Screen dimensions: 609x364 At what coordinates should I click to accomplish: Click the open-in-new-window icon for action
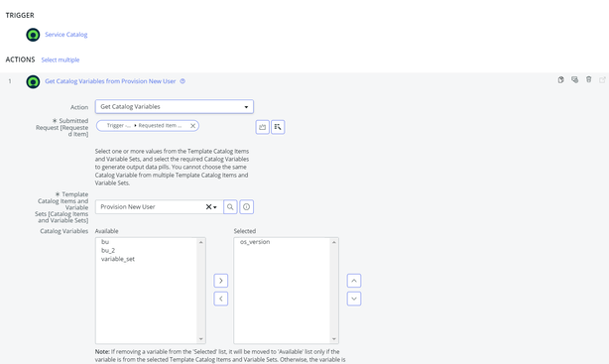click(x=602, y=79)
